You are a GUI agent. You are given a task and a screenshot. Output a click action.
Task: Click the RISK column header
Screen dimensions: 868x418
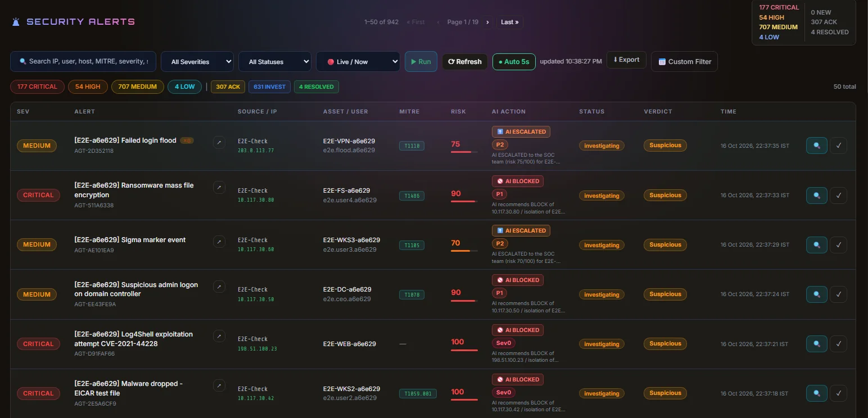point(458,112)
